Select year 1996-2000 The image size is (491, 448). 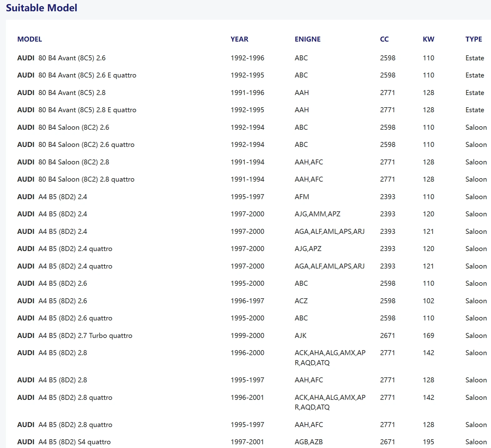[x=247, y=353]
